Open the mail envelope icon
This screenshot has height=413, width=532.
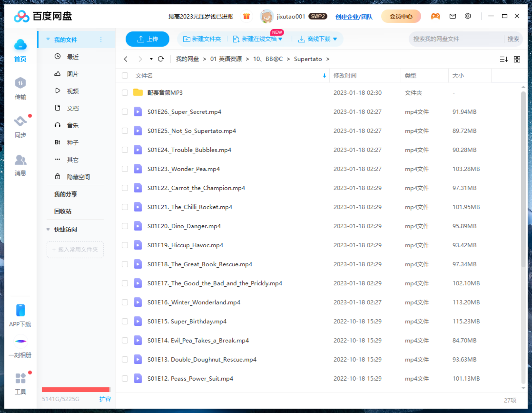coord(453,16)
